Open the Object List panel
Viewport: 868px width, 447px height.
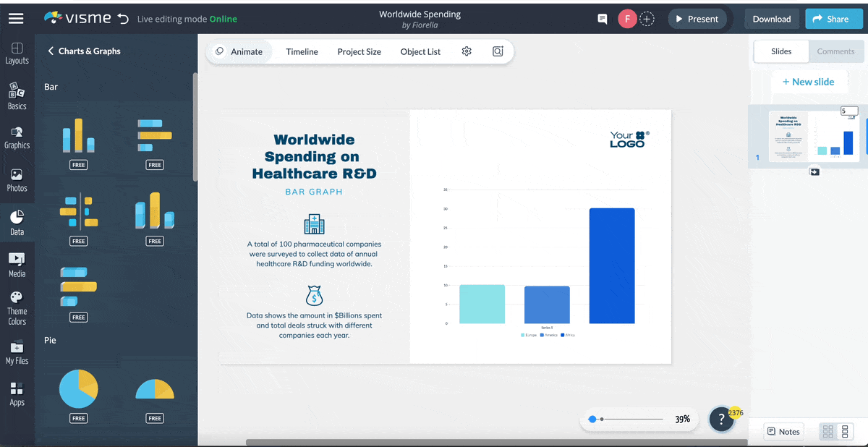click(420, 52)
